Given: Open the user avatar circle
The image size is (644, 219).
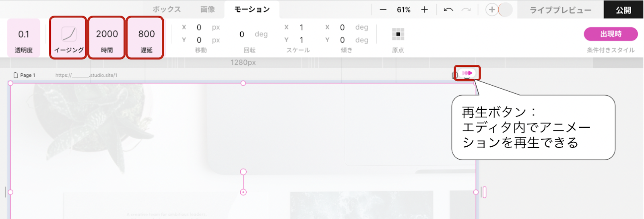Looking at the screenshot, I should pos(506,10).
